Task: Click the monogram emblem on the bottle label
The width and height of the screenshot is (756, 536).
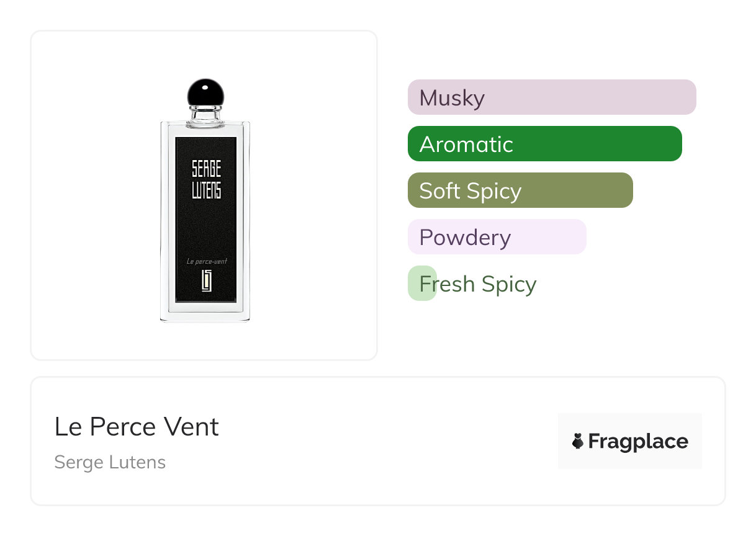Action: coord(206,281)
